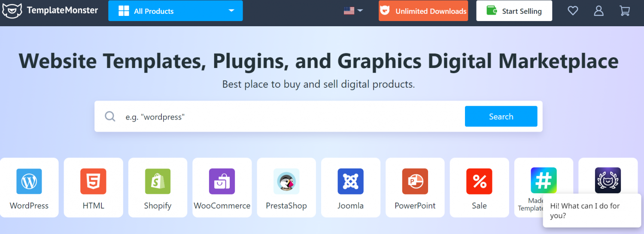Click the Start Selling button

click(514, 11)
